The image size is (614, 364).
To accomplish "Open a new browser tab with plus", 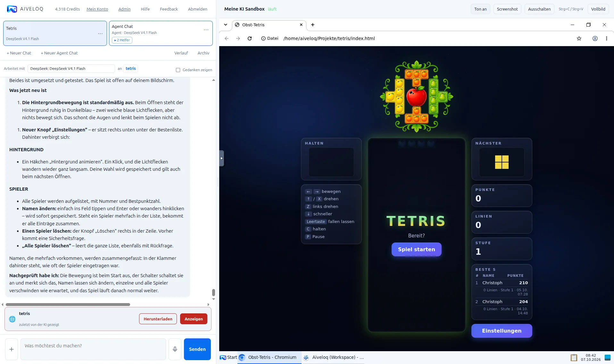I will [313, 25].
